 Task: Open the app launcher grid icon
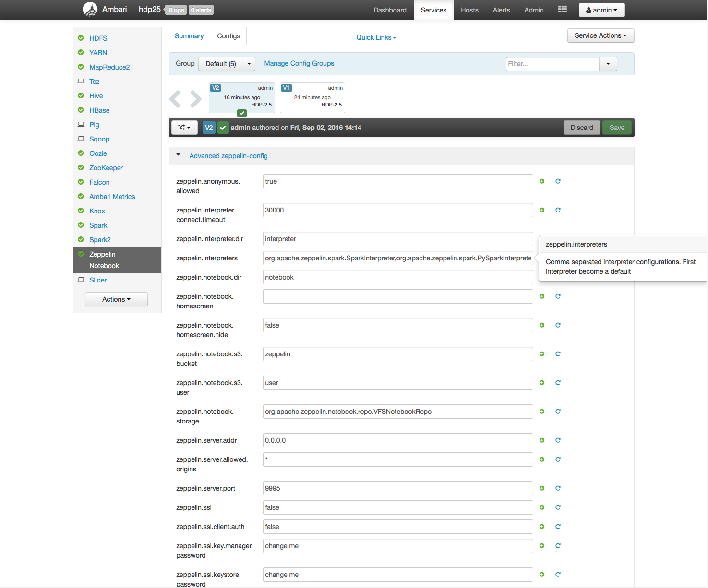[562, 9]
